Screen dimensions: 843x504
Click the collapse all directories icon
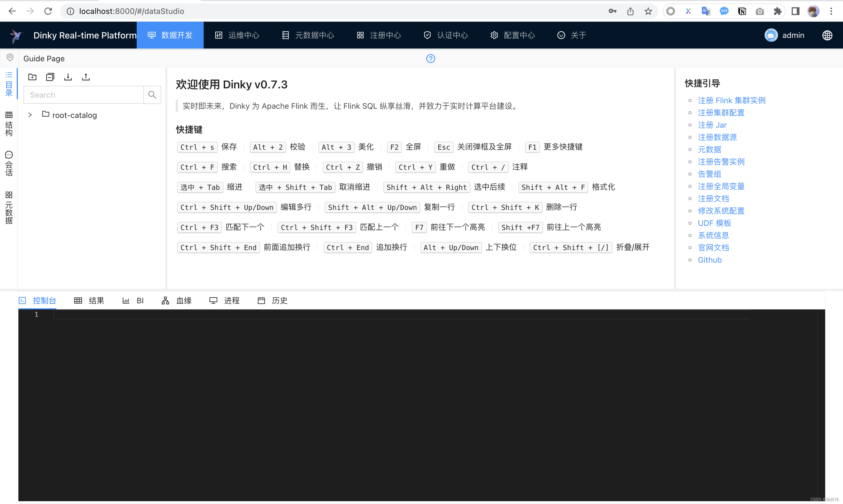click(50, 77)
